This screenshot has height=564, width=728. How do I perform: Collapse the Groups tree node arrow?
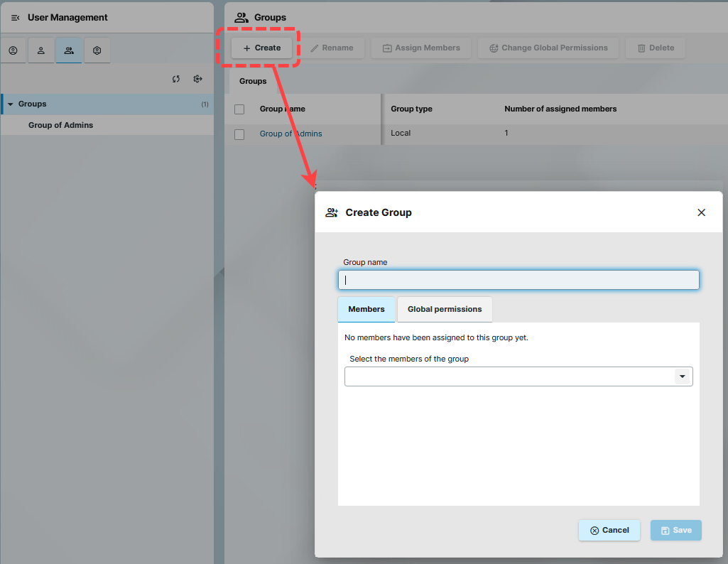tap(11, 104)
